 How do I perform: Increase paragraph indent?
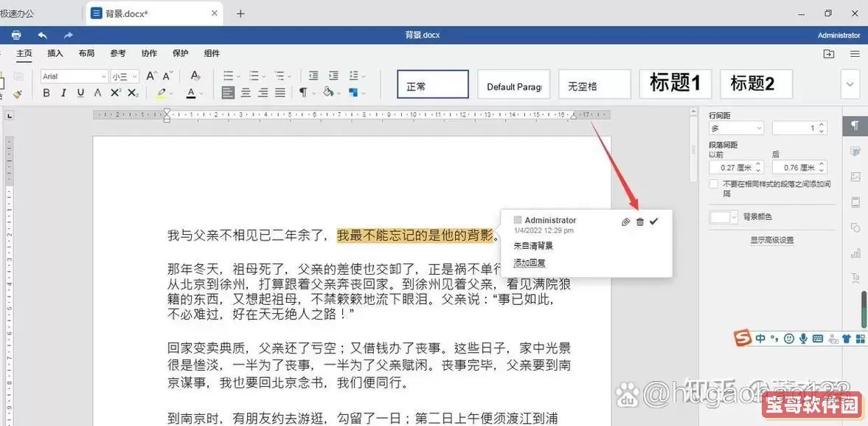click(333, 76)
